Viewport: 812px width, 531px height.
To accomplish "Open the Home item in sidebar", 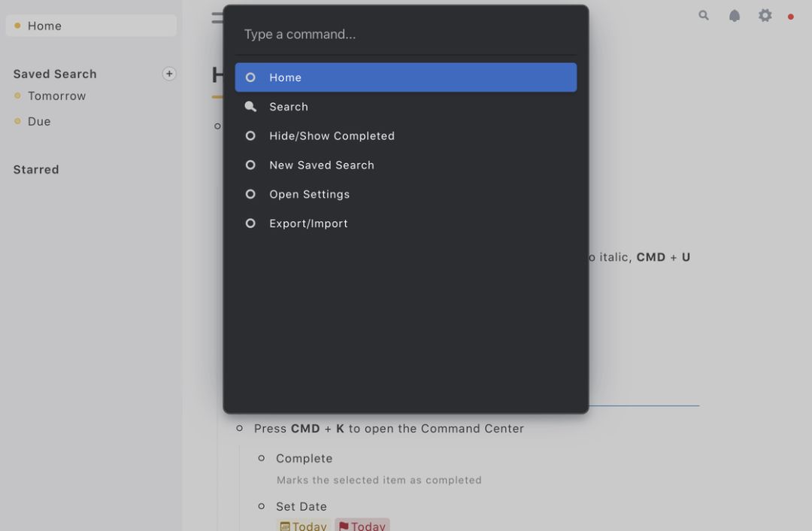I will tap(44, 26).
